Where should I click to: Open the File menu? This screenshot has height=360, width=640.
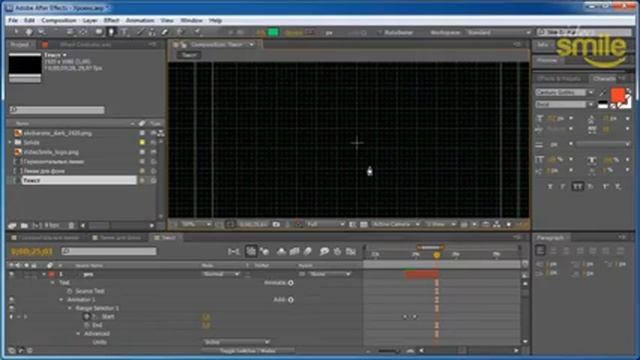coord(13,20)
